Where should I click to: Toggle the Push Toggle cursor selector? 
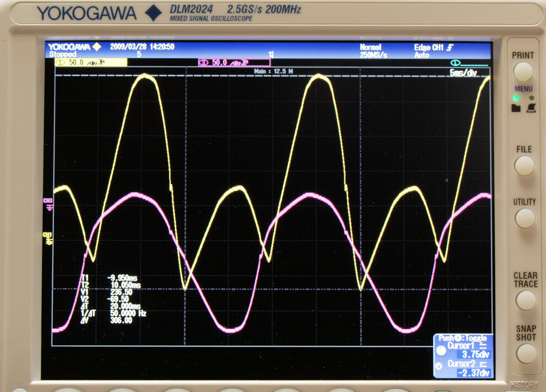pos(462,338)
